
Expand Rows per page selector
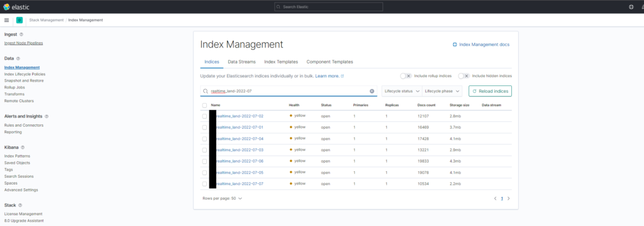click(222, 198)
